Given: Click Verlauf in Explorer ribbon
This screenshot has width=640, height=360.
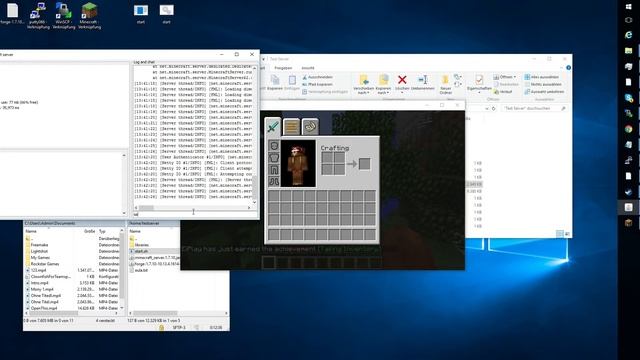Looking at the screenshot, I should pyautogui.click(x=503, y=92).
